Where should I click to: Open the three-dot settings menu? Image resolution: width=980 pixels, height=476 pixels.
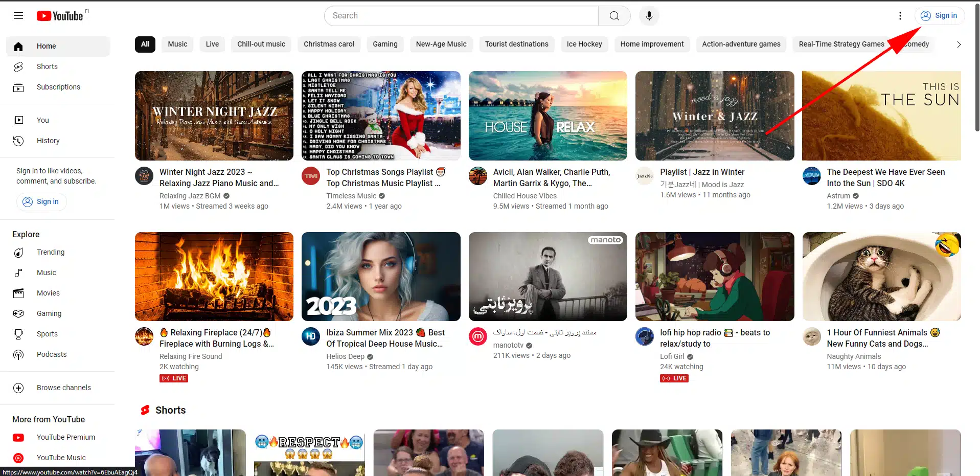[900, 16]
